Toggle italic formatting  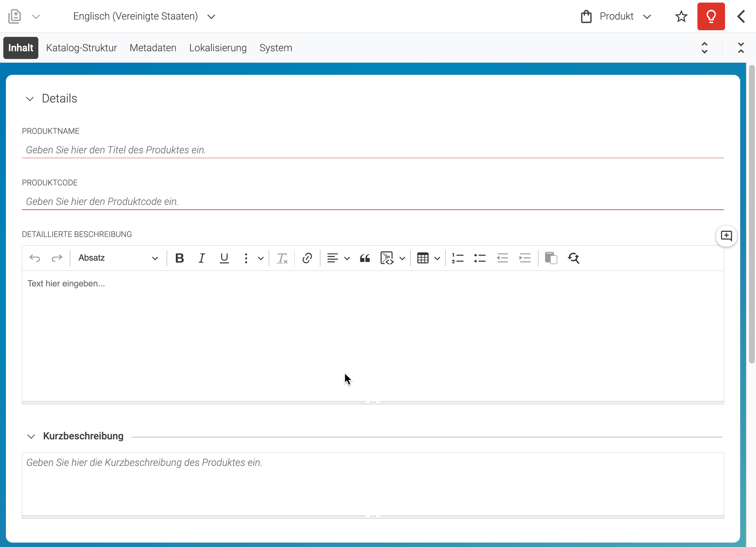202,258
